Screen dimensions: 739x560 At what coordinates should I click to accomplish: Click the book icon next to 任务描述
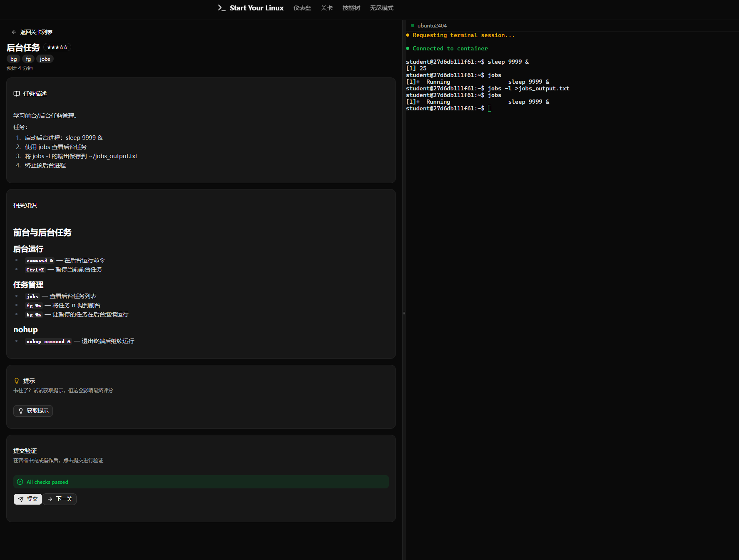click(17, 94)
